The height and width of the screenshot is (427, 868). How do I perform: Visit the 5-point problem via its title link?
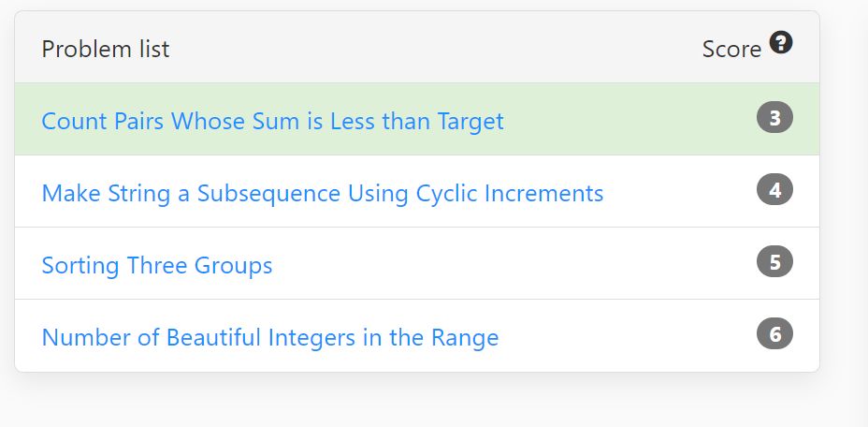point(156,265)
